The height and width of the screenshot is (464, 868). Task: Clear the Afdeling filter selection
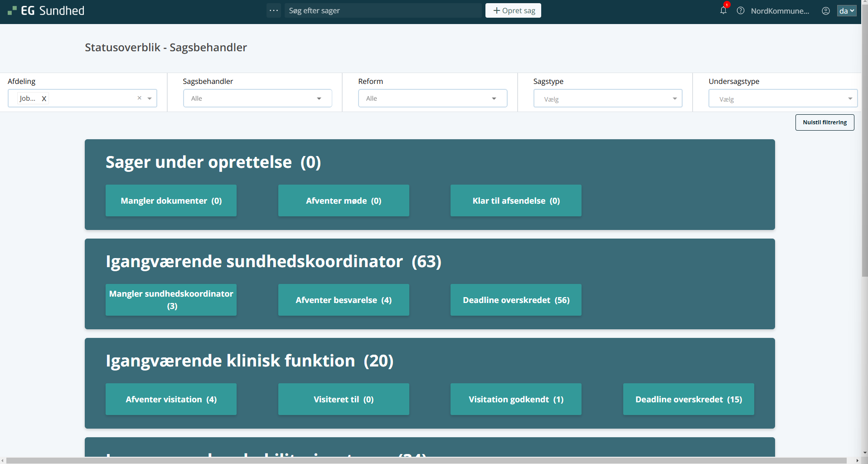tap(140, 98)
